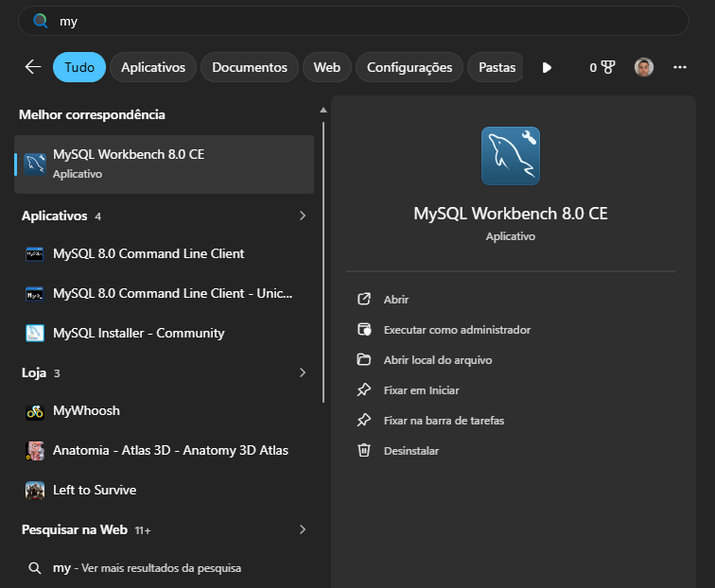The image size is (715, 588).
Task: Switch to the Web filter tab
Action: tap(327, 67)
